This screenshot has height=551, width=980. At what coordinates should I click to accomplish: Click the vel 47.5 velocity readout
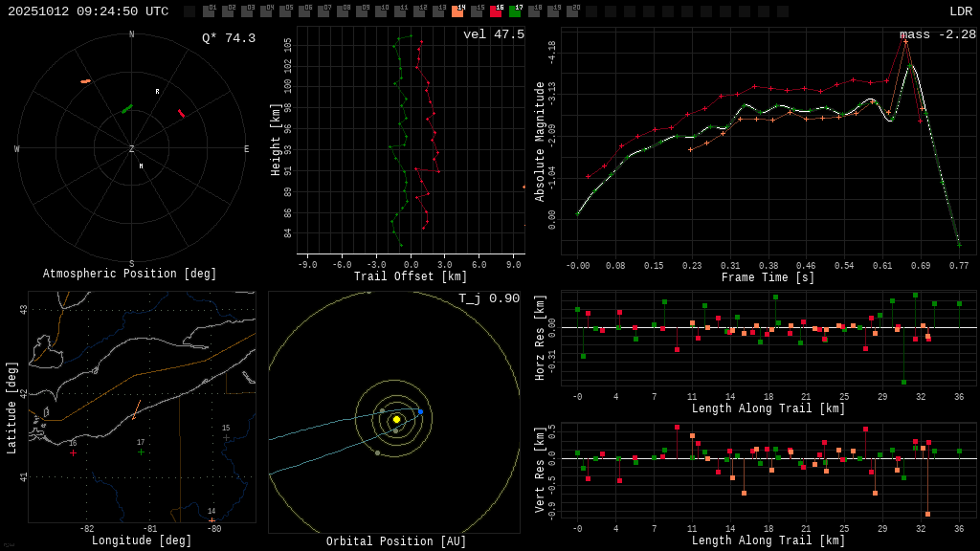coord(493,34)
